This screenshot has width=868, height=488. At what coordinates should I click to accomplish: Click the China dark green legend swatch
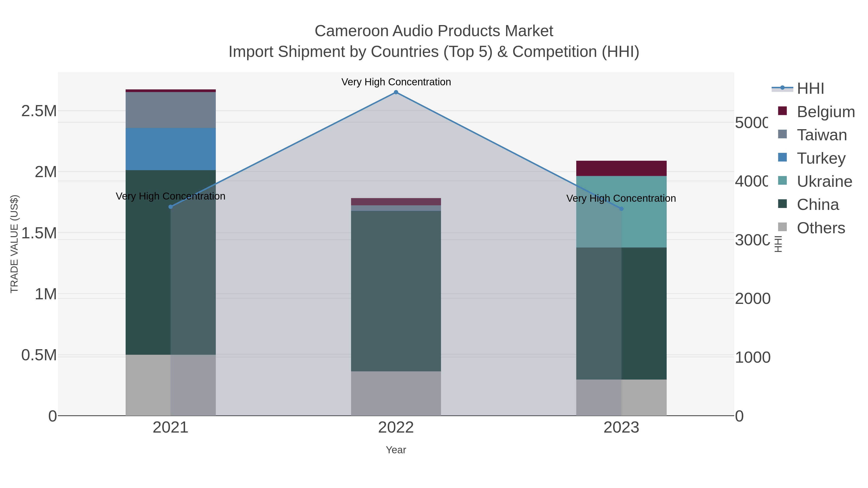coord(782,204)
